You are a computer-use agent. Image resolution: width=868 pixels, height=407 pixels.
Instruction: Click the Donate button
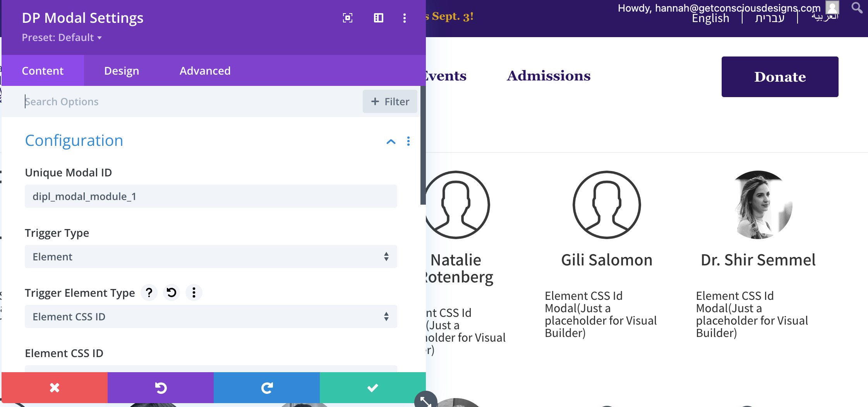780,77
